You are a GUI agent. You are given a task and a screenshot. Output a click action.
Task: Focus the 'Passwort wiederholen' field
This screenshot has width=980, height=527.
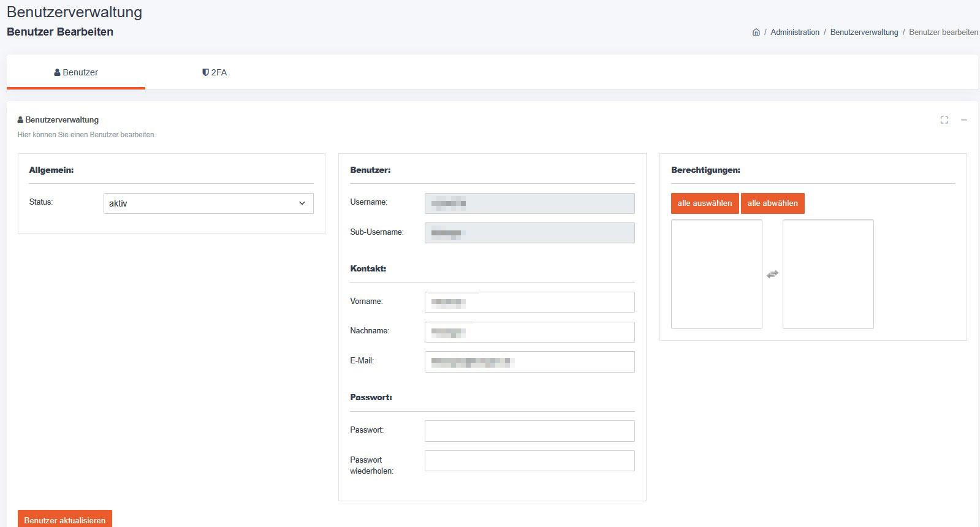(x=530, y=461)
